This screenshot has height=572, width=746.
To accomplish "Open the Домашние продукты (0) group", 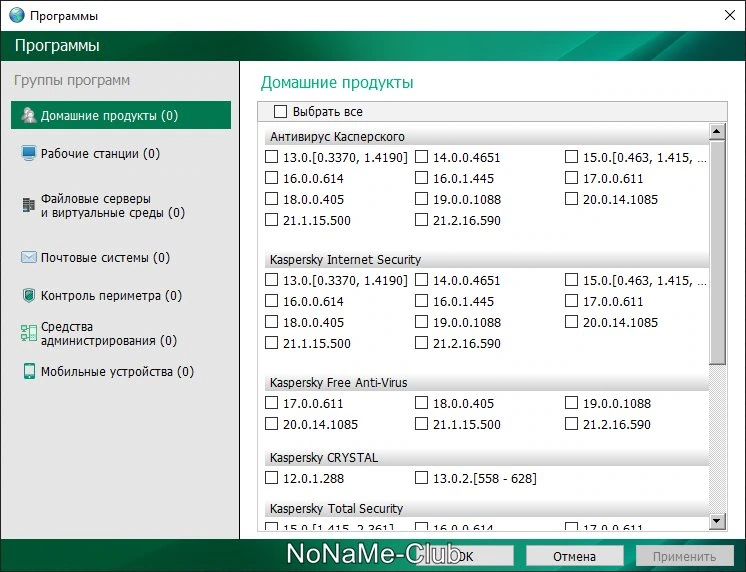I will (121, 115).
